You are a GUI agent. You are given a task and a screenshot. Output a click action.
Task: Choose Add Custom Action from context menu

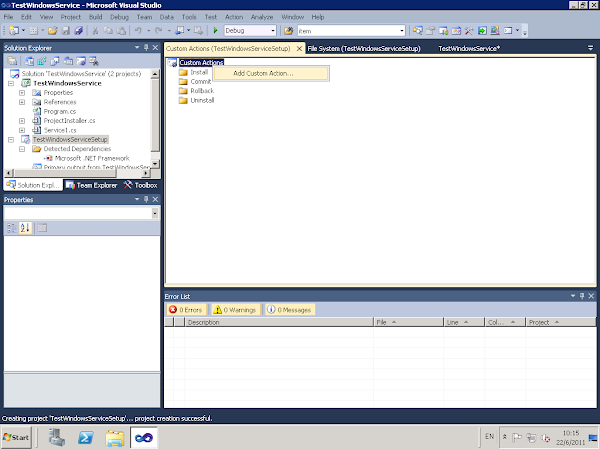(271, 73)
